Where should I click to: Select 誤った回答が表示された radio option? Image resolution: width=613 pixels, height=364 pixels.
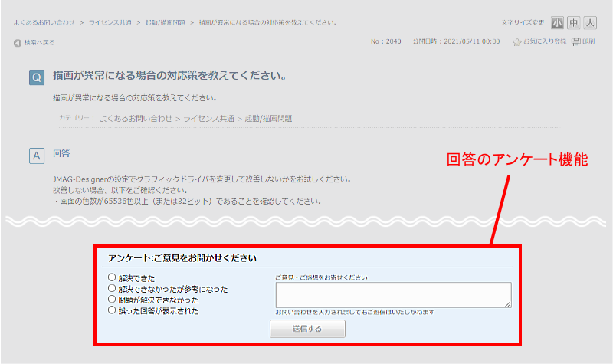(x=112, y=310)
